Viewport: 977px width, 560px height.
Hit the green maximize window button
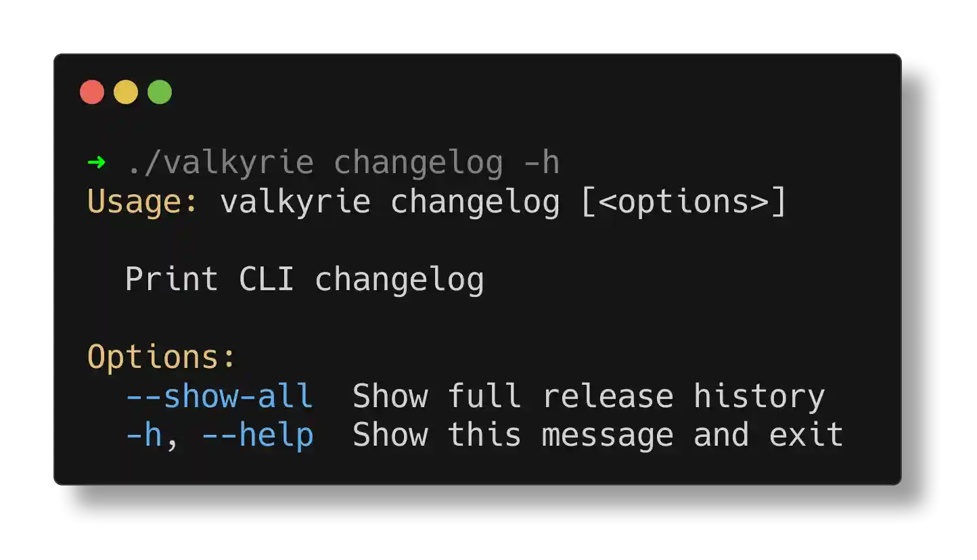coord(160,92)
